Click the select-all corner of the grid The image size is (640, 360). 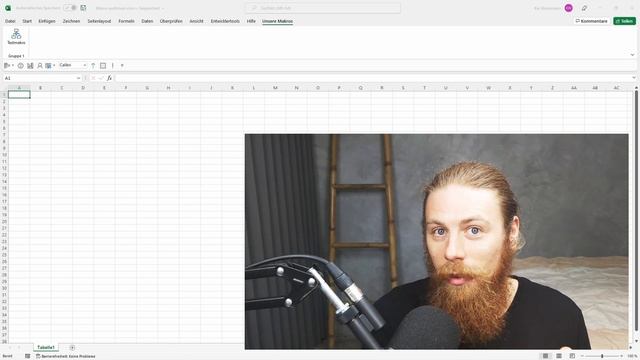4,88
